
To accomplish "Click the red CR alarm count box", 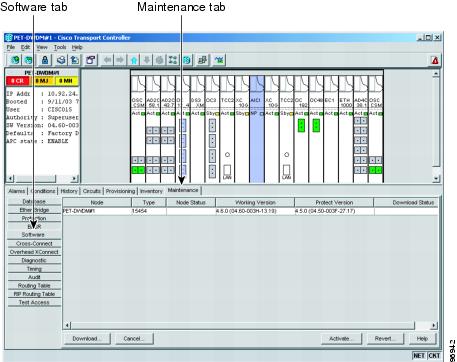I will 18,81.
